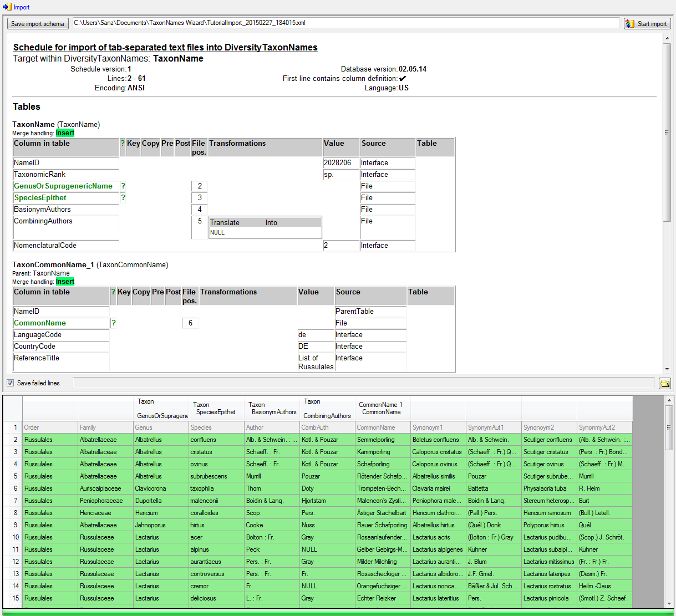
Task: Click the Save import schema button
Action: click(x=38, y=24)
